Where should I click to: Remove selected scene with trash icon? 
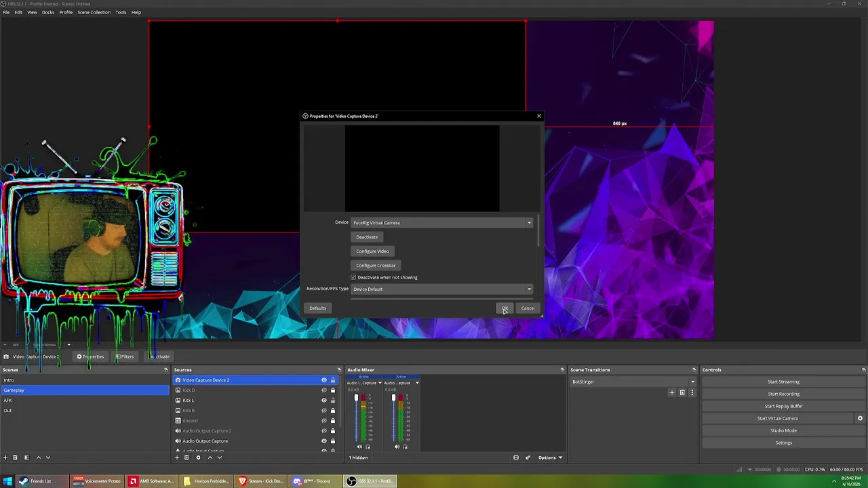tap(15, 457)
